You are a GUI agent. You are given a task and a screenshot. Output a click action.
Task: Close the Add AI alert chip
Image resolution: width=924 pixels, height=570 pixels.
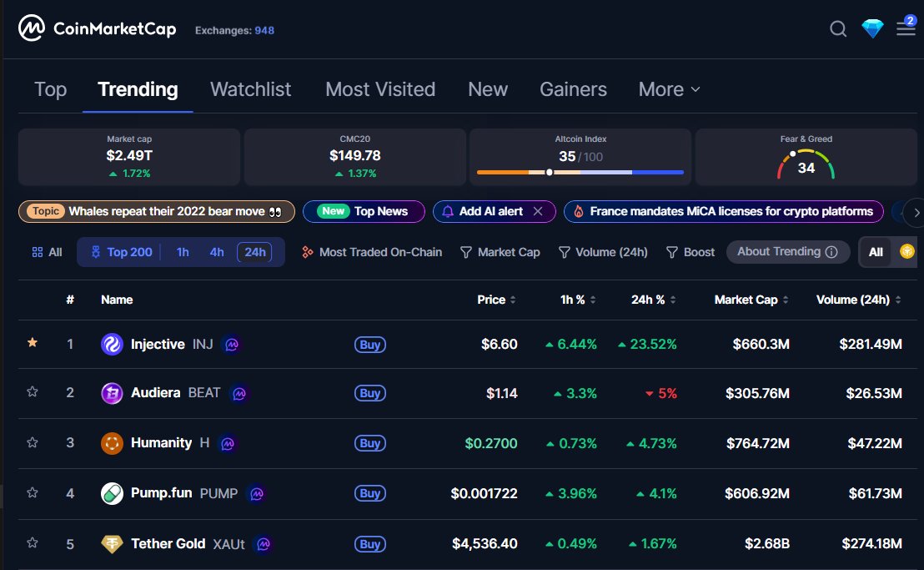coord(537,211)
